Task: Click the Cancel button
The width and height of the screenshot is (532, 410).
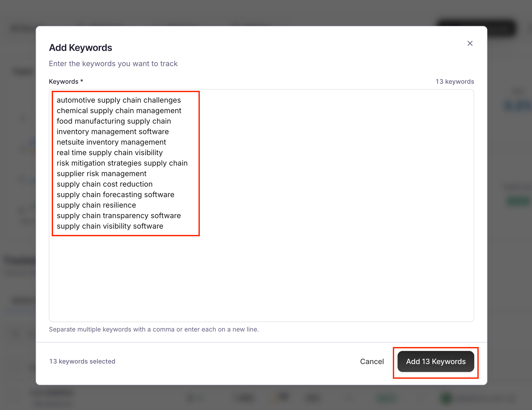Action: pyautogui.click(x=372, y=361)
